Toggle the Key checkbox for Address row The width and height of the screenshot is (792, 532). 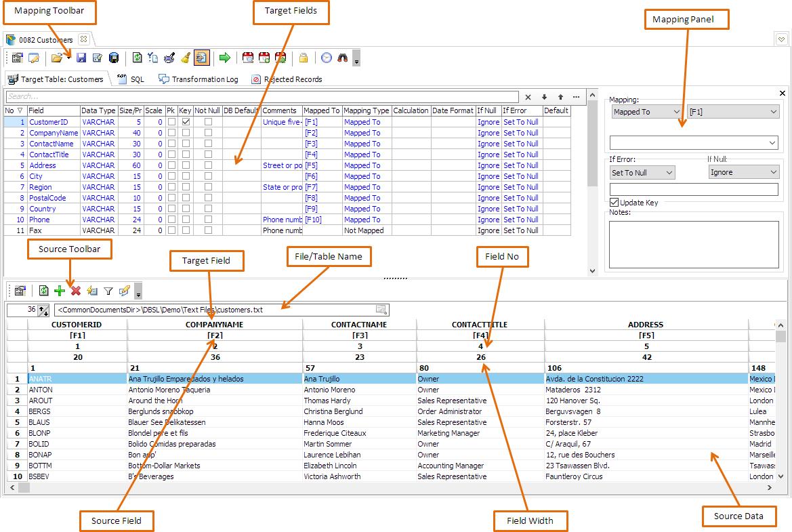click(x=186, y=165)
